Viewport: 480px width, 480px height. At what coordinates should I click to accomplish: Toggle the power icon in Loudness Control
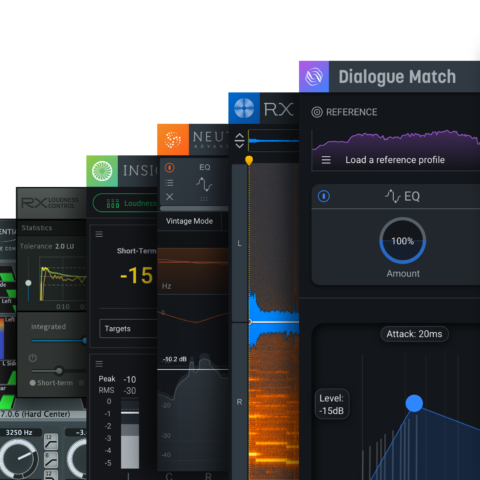click(x=33, y=358)
